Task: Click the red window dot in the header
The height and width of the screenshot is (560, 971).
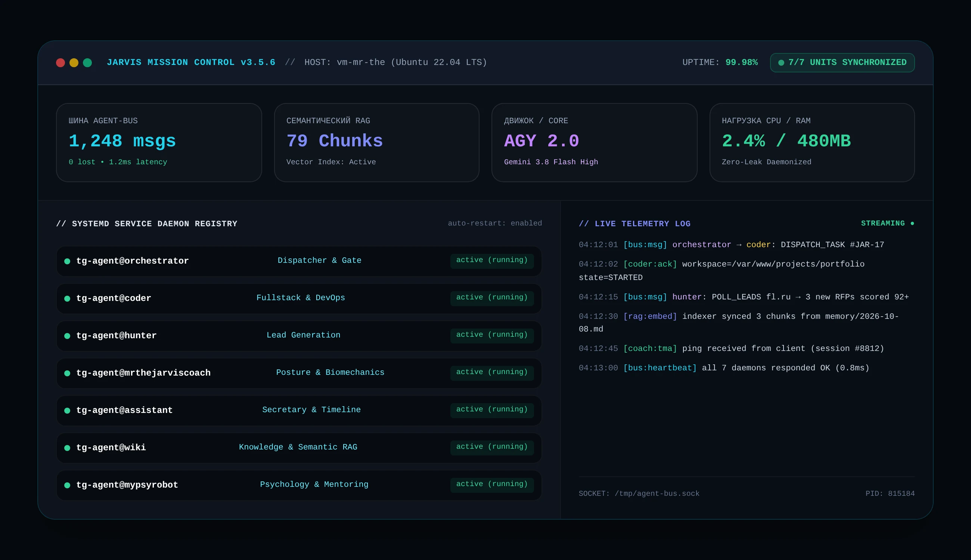Action: pos(61,63)
